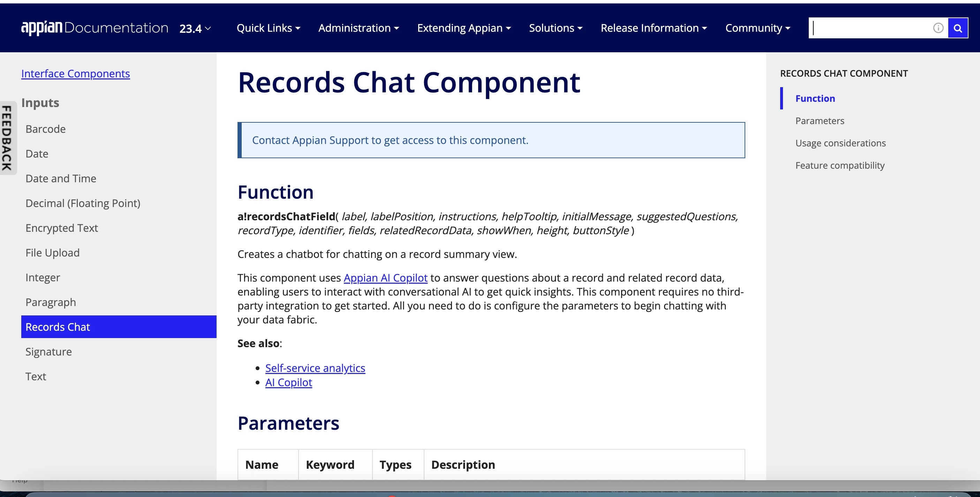Image resolution: width=980 pixels, height=497 pixels.
Task: Click the RECORDS CHAT COMPONENT outline title
Action: (844, 74)
